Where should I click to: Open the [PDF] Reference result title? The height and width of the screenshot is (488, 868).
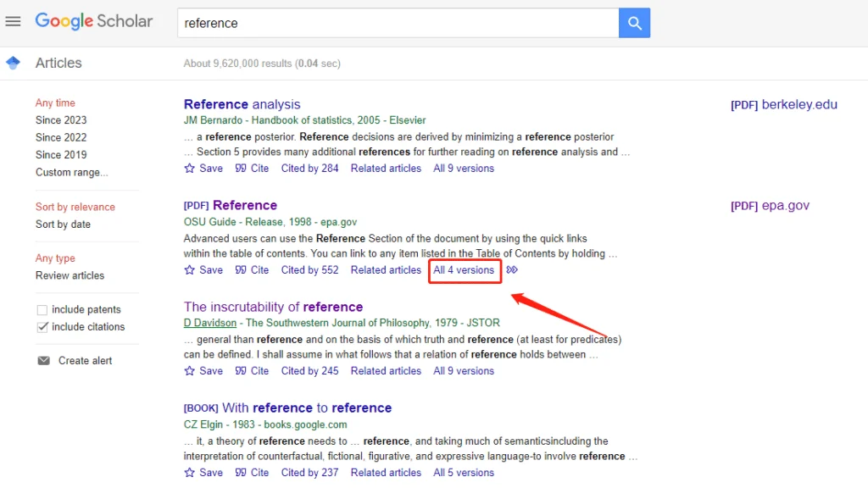point(231,205)
